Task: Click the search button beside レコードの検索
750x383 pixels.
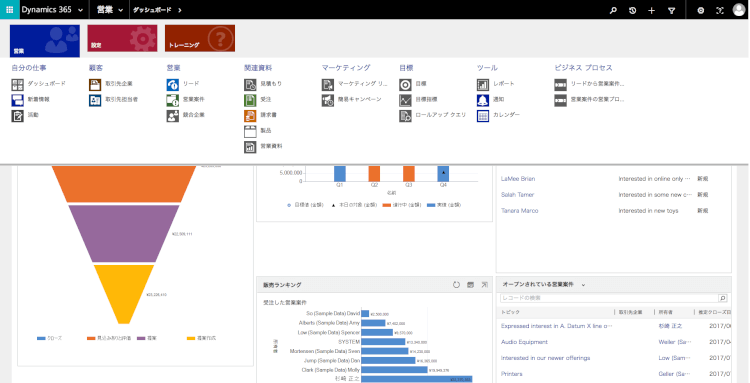Action: click(723, 298)
